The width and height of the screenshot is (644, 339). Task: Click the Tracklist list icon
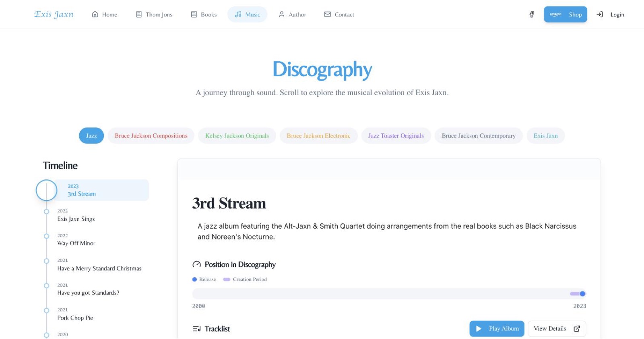coord(196,329)
